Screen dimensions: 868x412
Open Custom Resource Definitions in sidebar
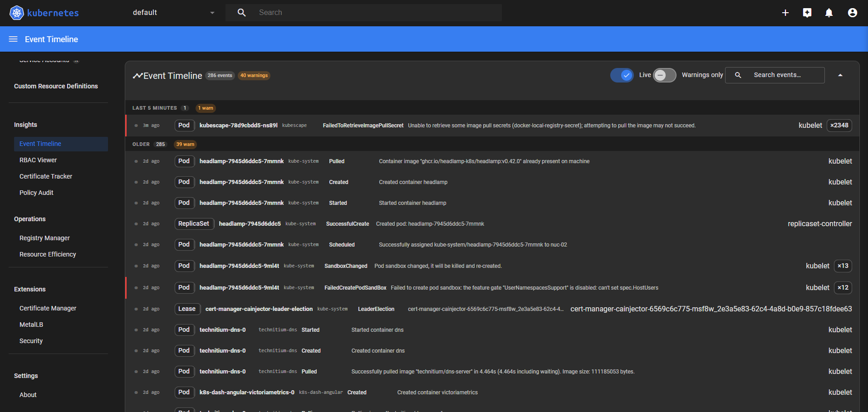56,86
